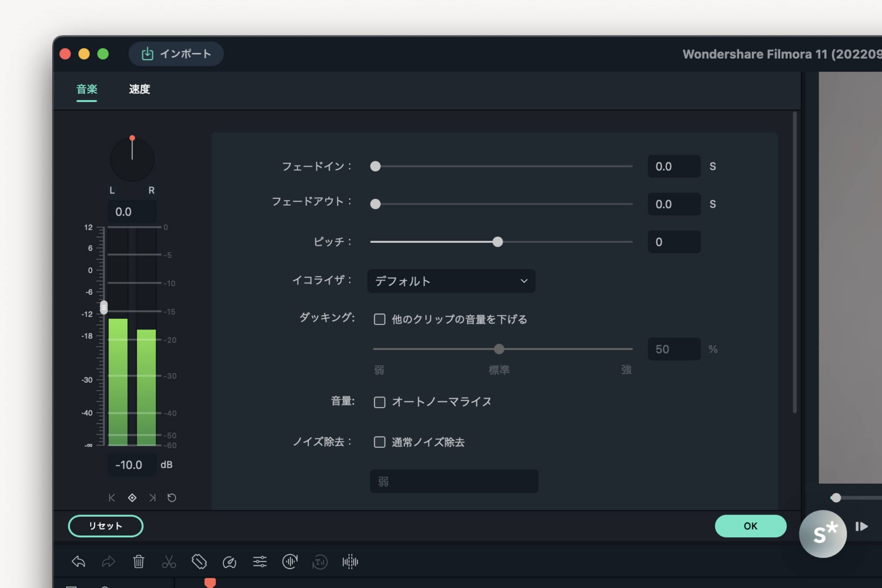Image resolution: width=882 pixels, height=588 pixels.
Task: Click the インポート import button
Action: (x=176, y=54)
